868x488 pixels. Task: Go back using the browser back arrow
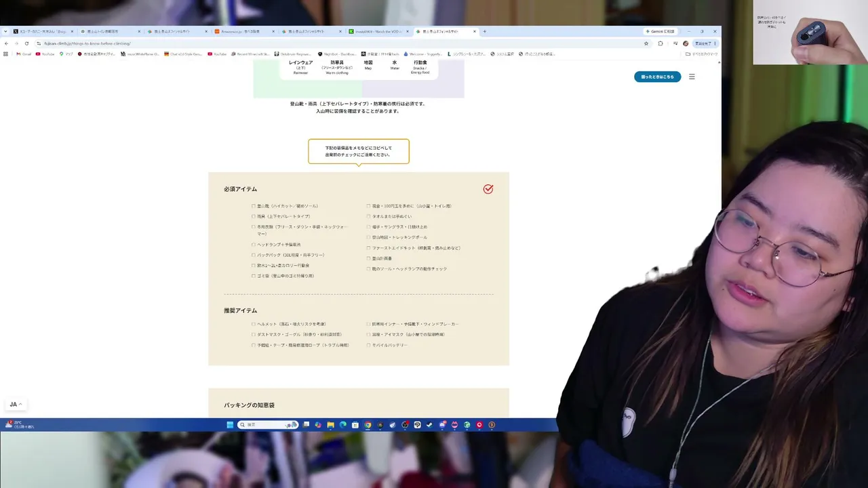[6, 43]
